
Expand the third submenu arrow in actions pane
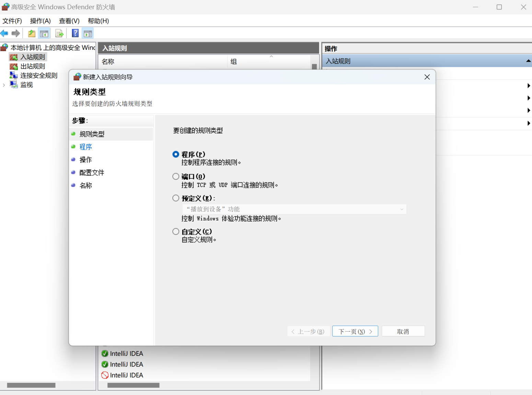[x=529, y=110]
